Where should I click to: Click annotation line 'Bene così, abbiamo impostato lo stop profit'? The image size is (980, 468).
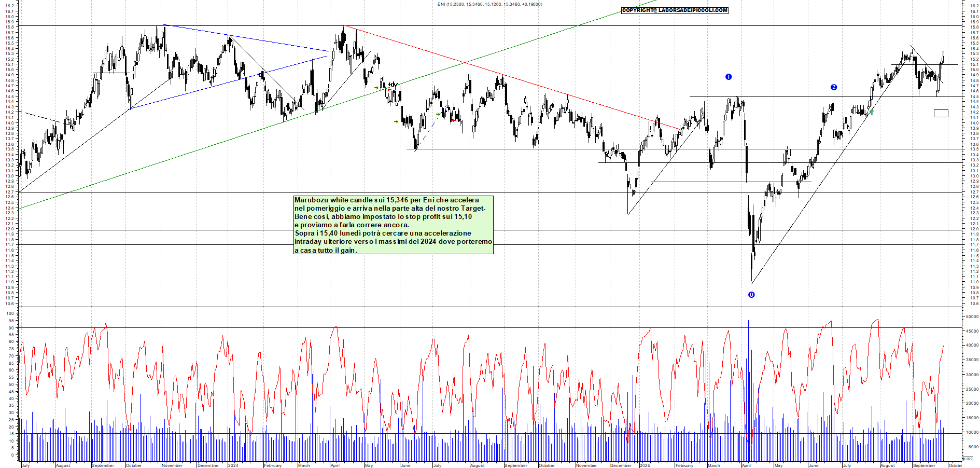coord(383,216)
